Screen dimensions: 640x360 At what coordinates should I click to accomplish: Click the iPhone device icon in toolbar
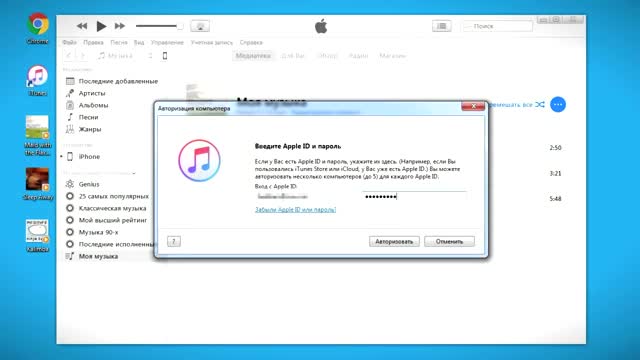click(x=165, y=56)
